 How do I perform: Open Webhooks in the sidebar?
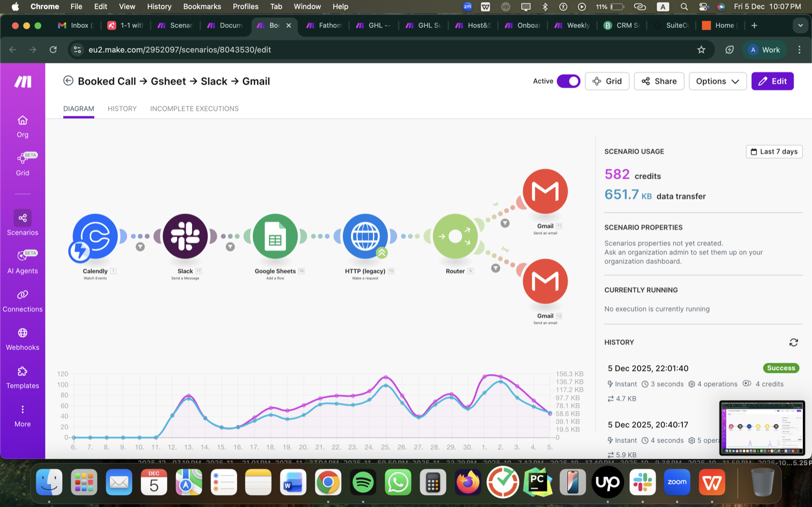point(23,339)
